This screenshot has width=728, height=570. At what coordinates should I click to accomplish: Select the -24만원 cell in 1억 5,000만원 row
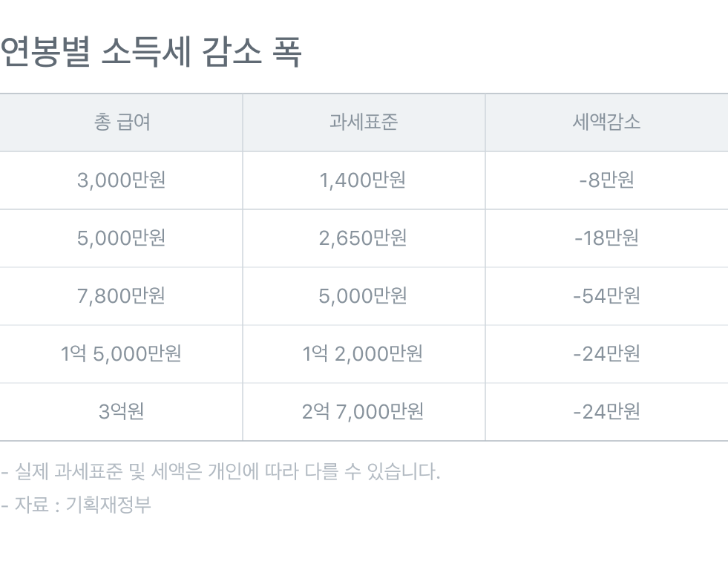coord(606,354)
